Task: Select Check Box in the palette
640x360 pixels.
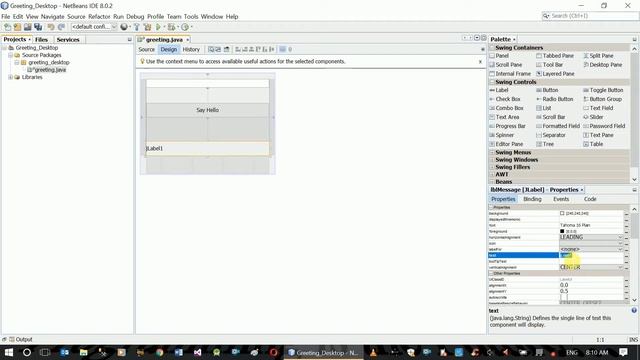Action: (504, 99)
